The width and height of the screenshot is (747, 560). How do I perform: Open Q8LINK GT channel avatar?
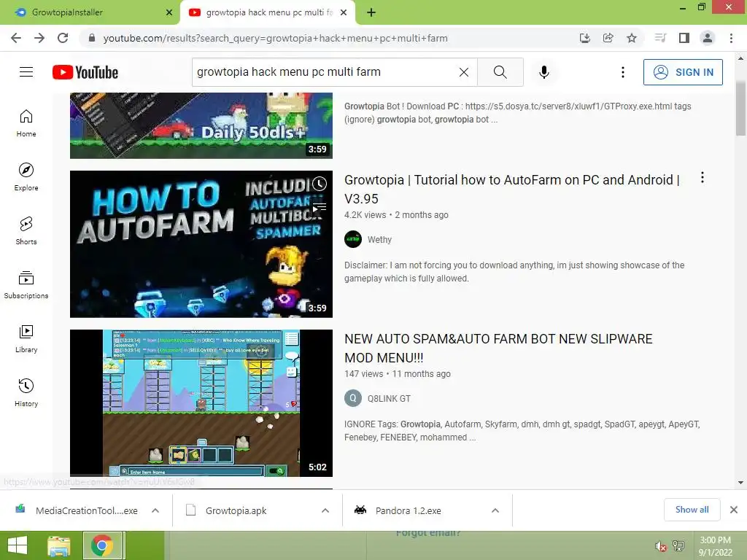pos(353,398)
